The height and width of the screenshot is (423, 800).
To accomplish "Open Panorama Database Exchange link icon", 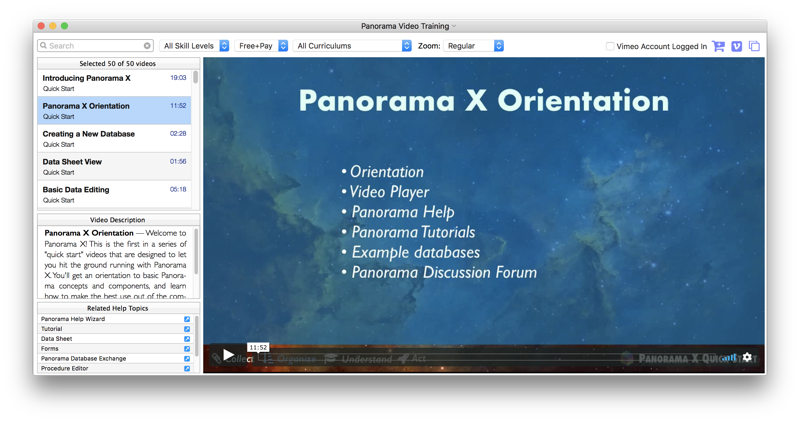I will pos(187,359).
